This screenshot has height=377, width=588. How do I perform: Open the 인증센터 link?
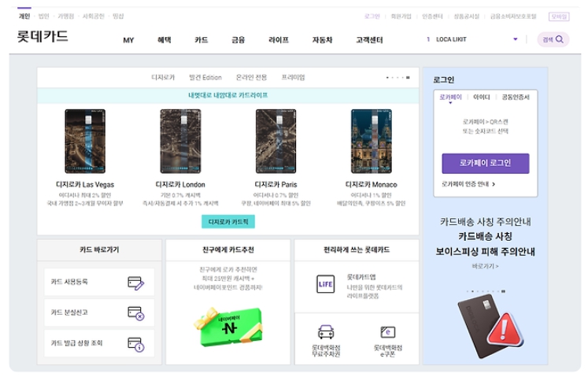point(432,17)
